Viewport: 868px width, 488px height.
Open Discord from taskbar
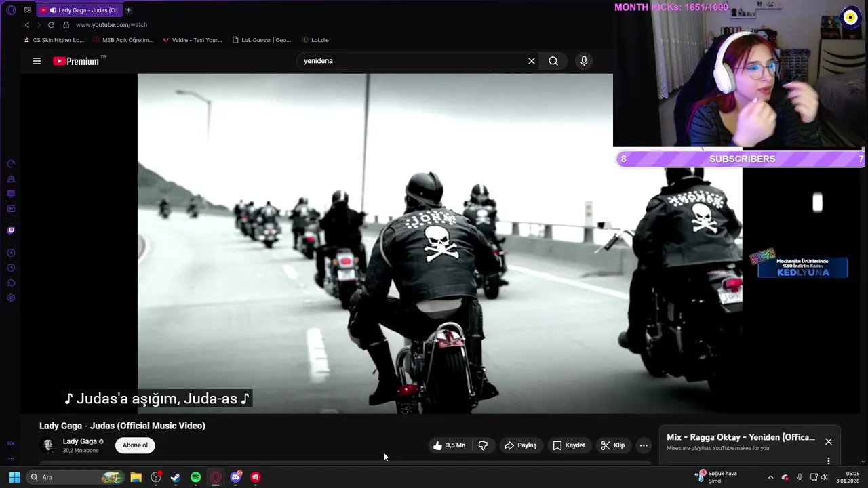click(x=235, y=477)
